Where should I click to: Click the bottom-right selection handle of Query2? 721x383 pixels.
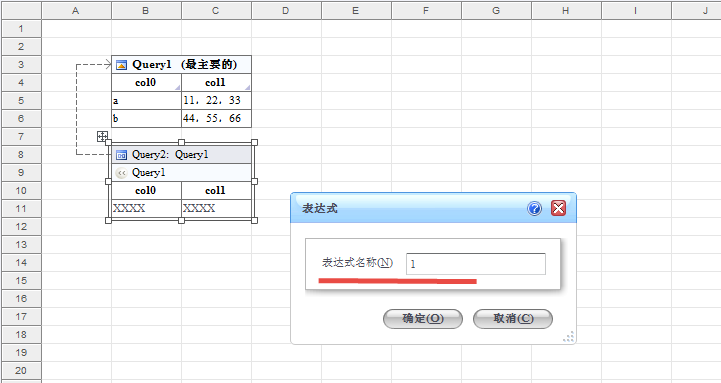(x=255, y=221)
